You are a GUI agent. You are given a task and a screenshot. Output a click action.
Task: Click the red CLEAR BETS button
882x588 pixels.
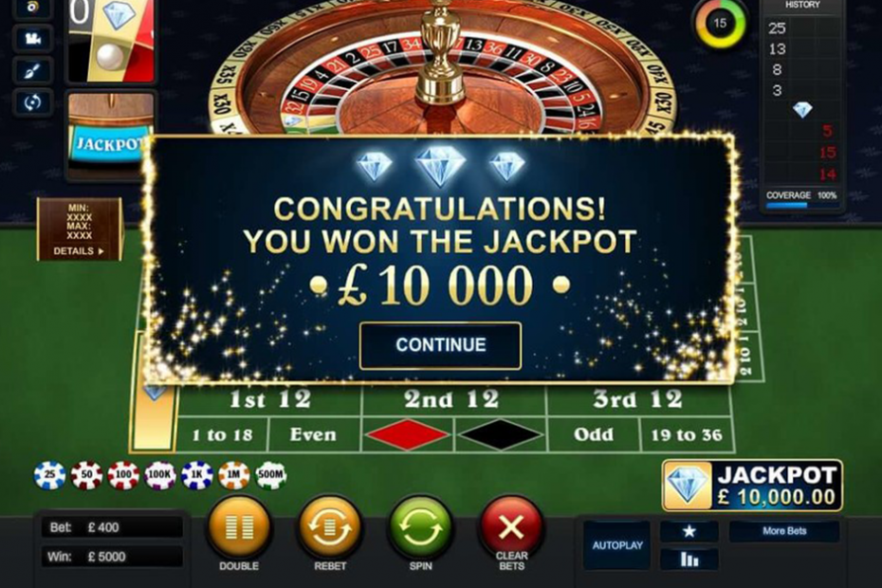coord(511,528)
